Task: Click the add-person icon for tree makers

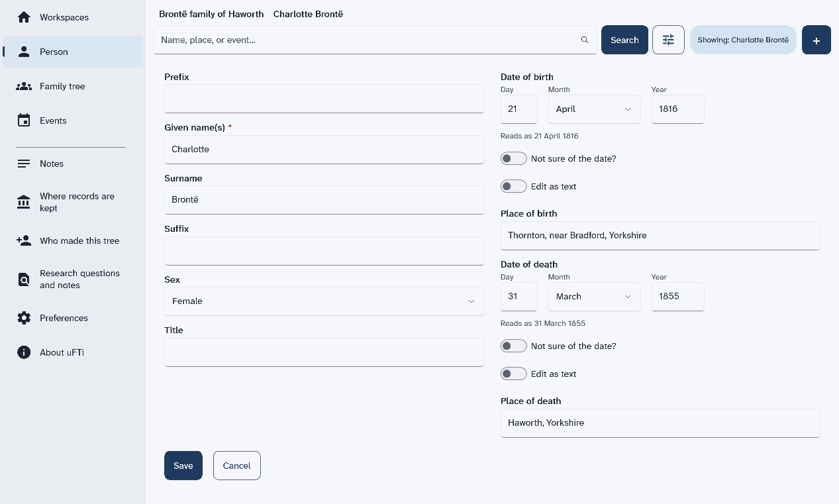Action: [24, 240]
